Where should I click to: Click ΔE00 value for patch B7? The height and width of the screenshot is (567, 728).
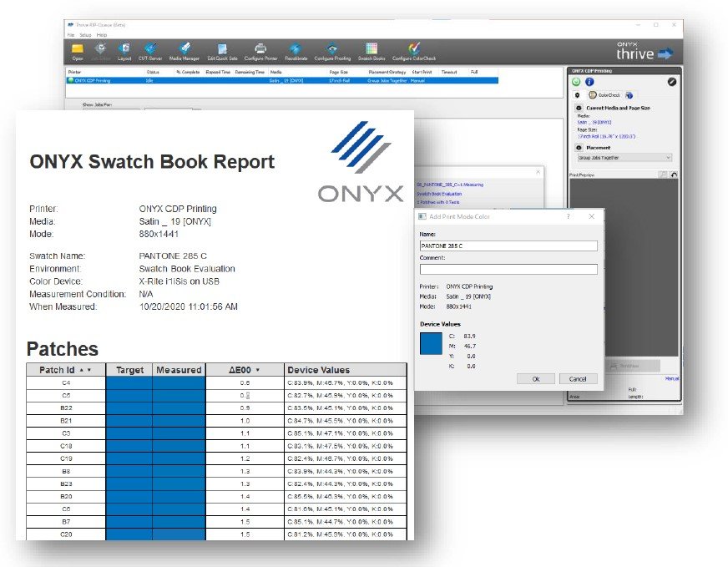click(245, 522)
